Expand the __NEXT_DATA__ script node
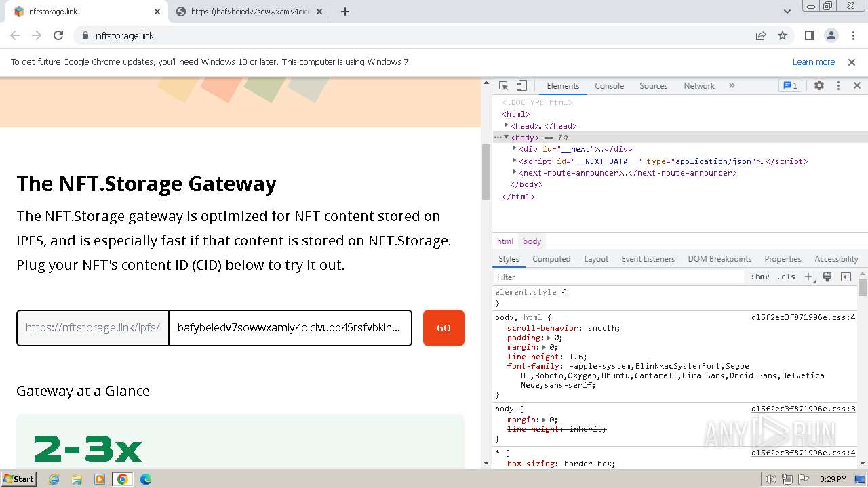The width and height of the screenshot is (868, 488). [x=514, y=161]
